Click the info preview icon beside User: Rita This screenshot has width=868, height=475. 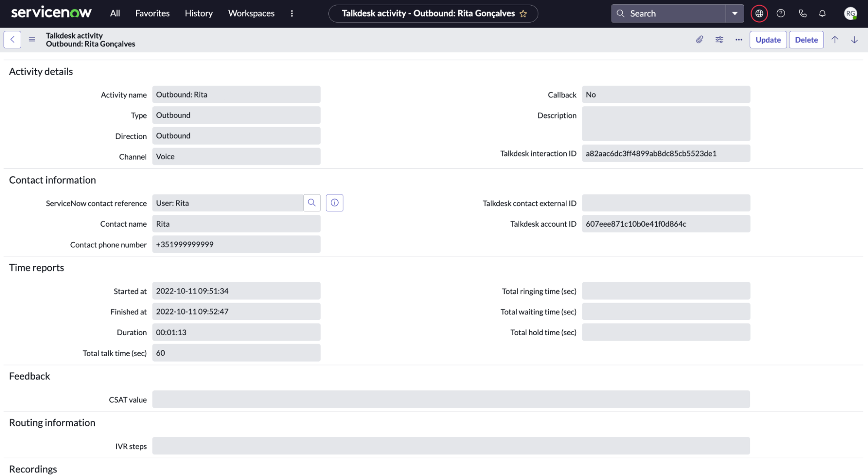tap(334, 203)
